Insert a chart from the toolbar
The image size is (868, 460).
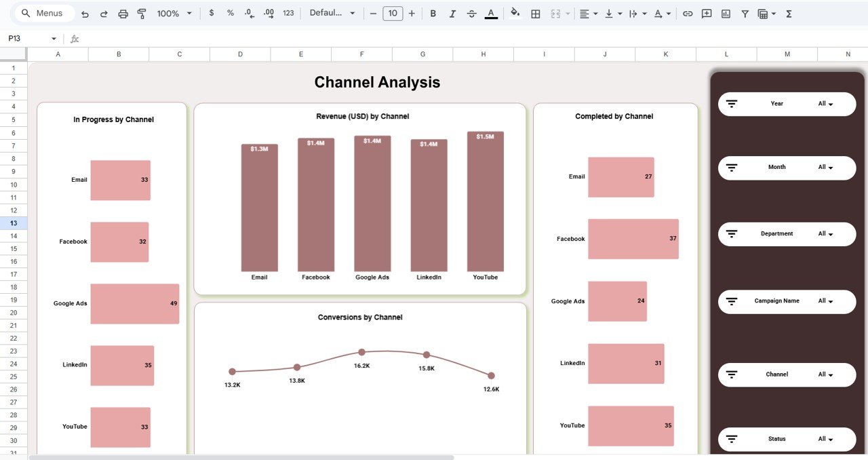coord(726,13)
